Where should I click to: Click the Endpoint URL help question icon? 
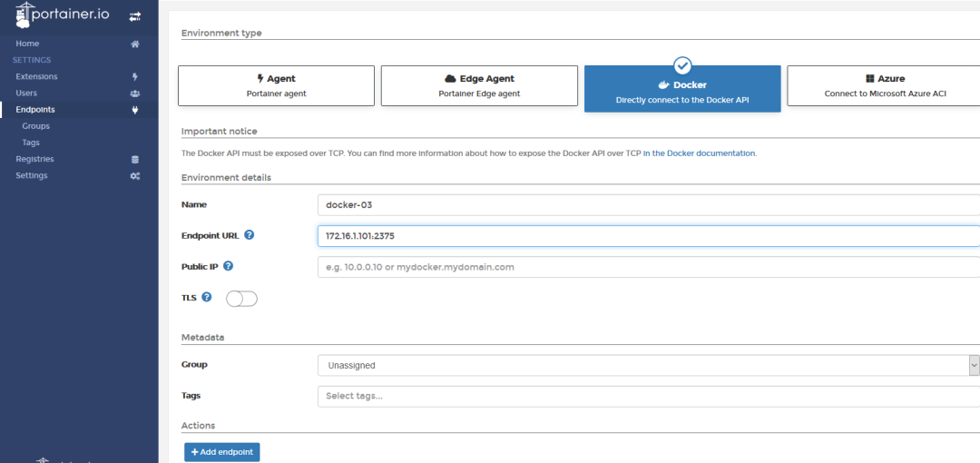pyautogui.click(x=250, y=235)
